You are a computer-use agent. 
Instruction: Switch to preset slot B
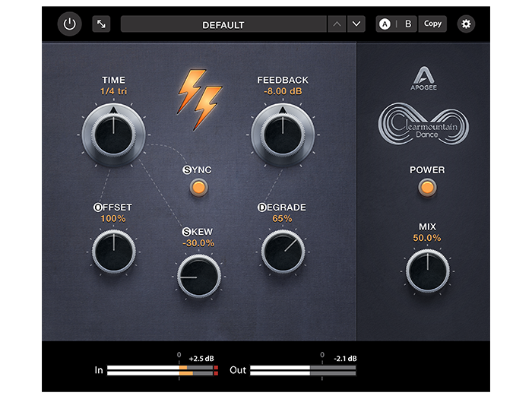[x=407, y=24]
